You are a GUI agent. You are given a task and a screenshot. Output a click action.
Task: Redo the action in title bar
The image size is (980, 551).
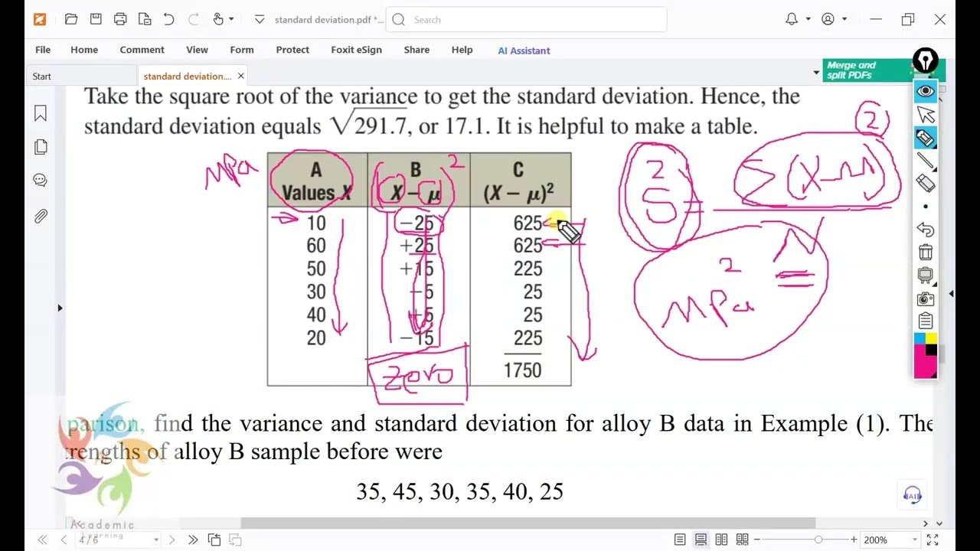point(194,19)
